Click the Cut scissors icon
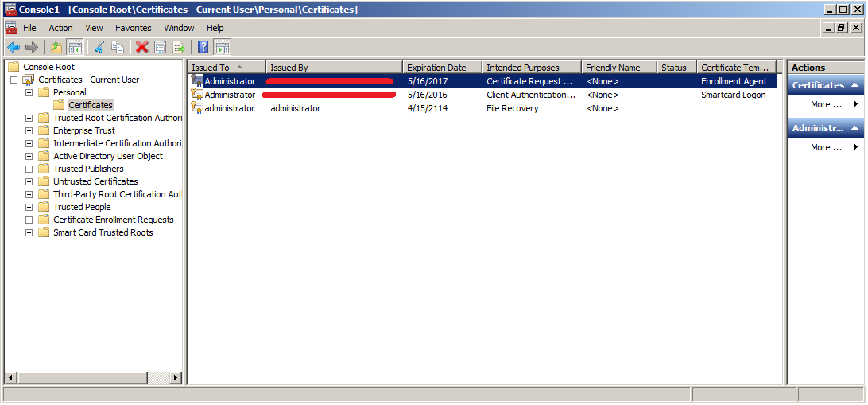 click(x=99, y=47)
